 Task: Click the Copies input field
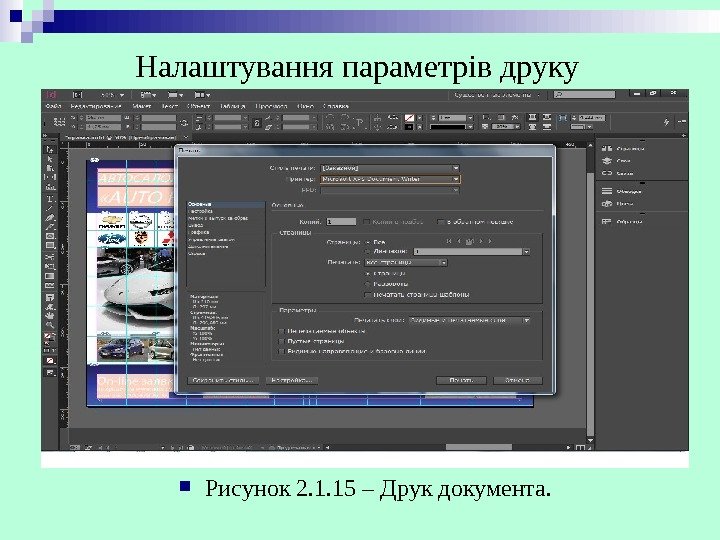tap(341, 222)
